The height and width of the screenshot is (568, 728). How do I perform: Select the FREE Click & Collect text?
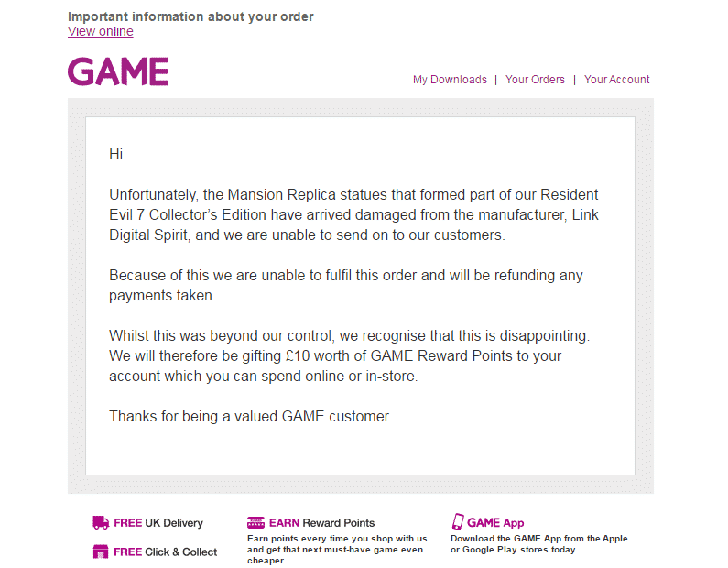click(166, 552)
